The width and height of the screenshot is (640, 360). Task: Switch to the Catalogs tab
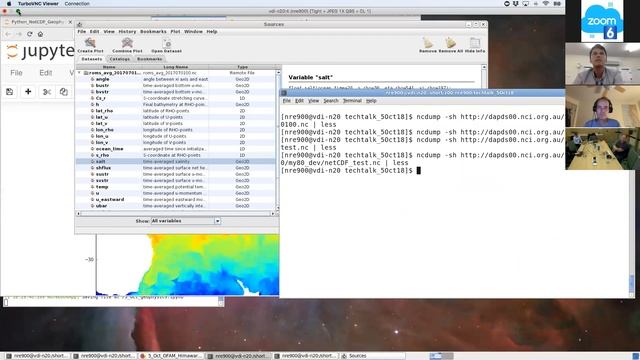120,59
